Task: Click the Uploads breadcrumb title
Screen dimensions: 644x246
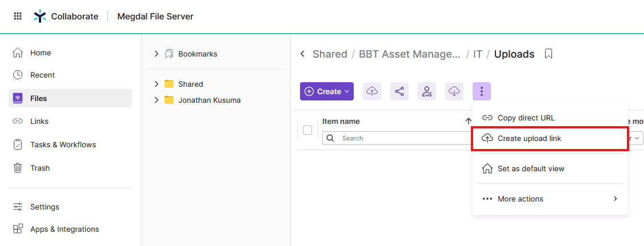Action: (x=514, y=54)
